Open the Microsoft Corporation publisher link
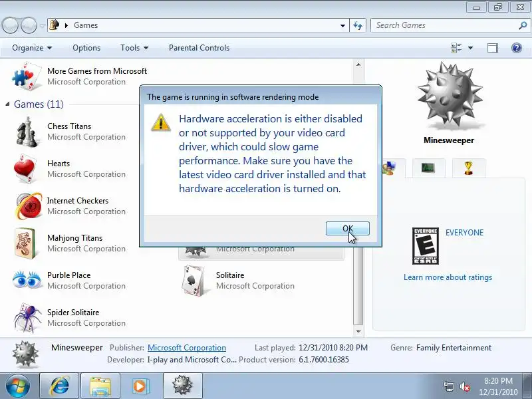Screen dimensions: 532x399 click(x=187, y=348)
